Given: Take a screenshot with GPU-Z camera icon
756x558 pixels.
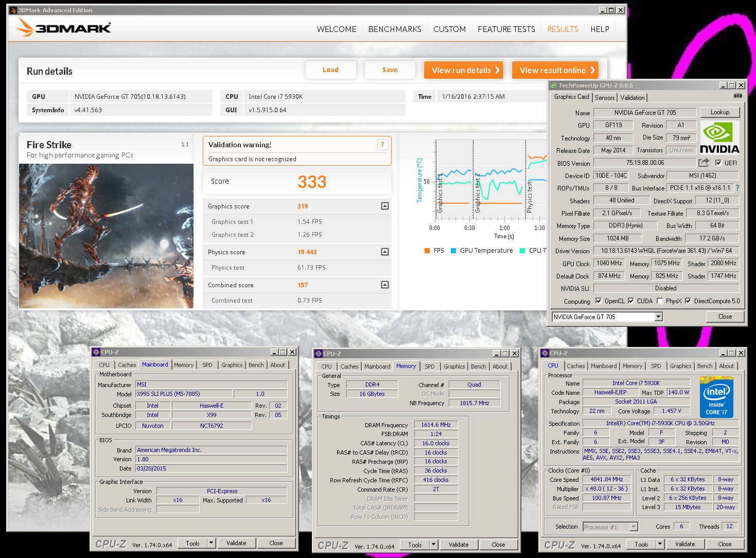Looking at the screenshot, I should 737,96.
